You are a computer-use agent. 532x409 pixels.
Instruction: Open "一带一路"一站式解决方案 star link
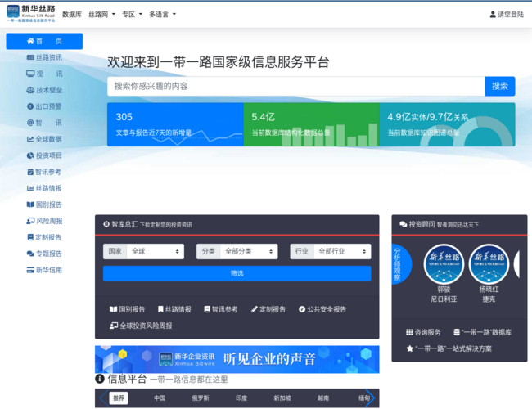(x=449, y=348)
